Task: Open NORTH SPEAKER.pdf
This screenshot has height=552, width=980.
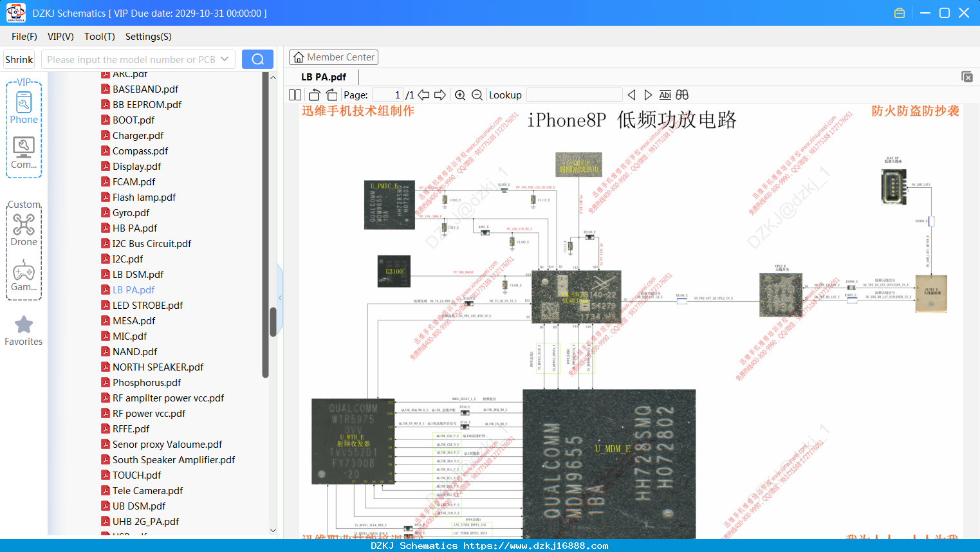Action: tap(158, 367)
